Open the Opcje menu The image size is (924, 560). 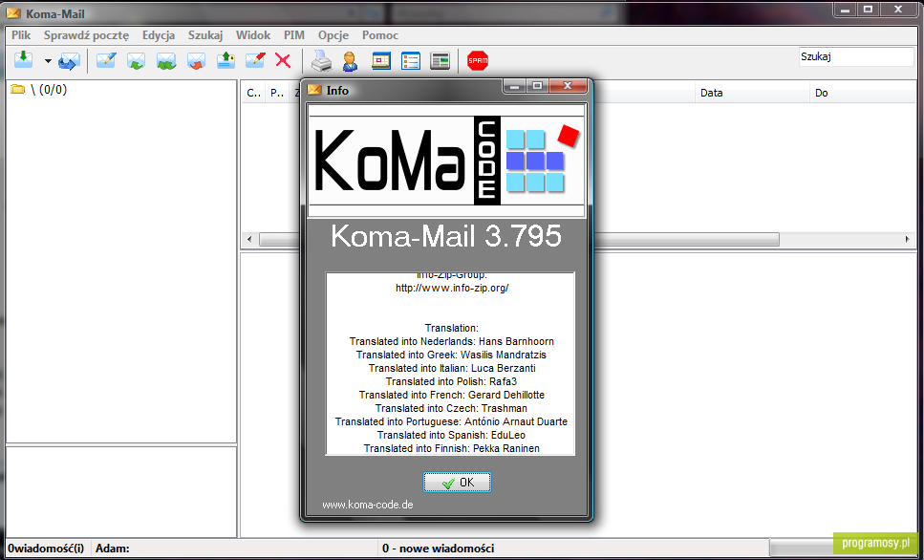click(333, 35)
